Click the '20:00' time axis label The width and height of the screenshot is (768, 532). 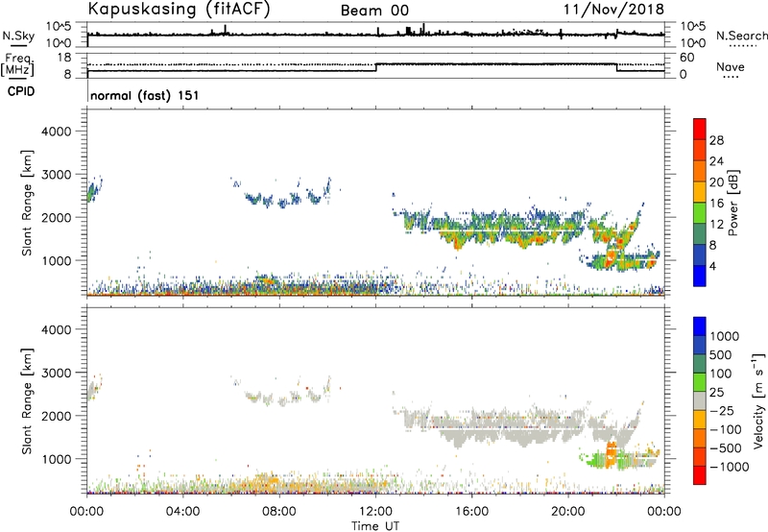pyautogui.click(x=567, y=512)
